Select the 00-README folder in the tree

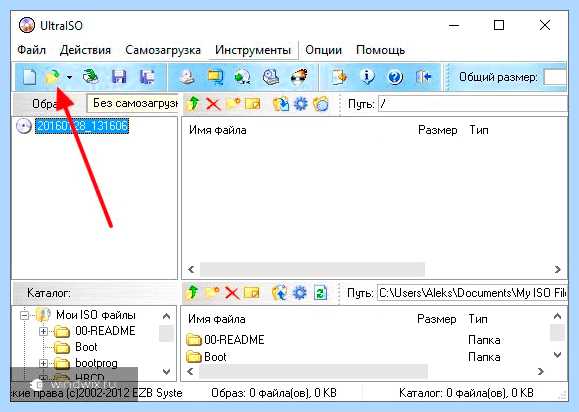[x=105, y=331]
